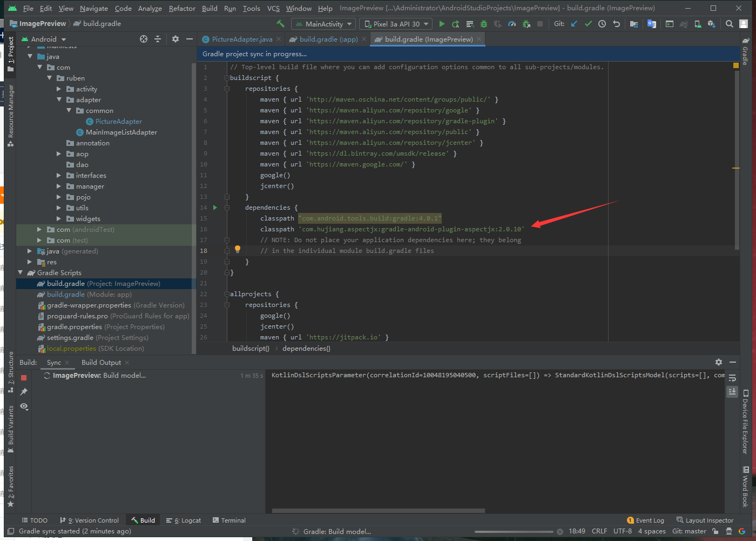Switch to the PictureAdapter.java editor tab
The width and height of the screenshot is (756, 541).
click(241, 39)
